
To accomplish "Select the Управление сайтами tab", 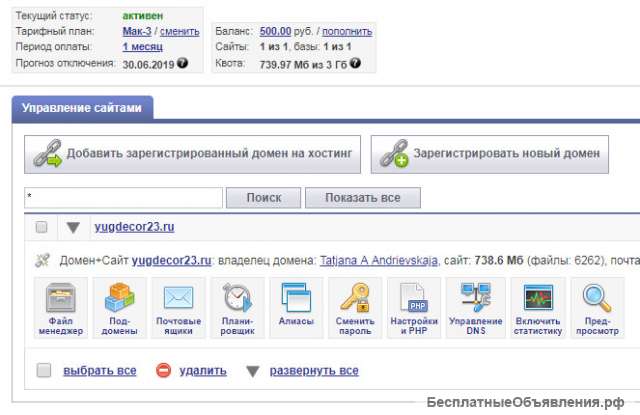I will 82,108.
